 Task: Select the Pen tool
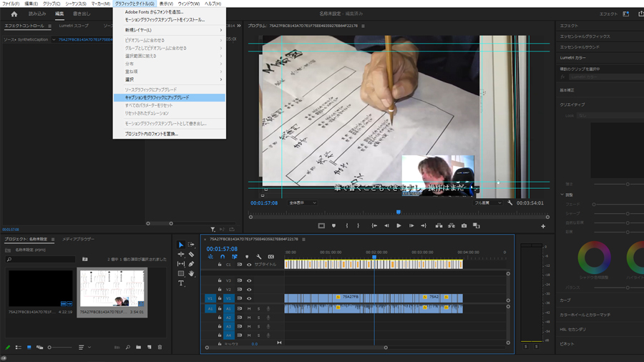pyautogui.click(x=191, y=264)
